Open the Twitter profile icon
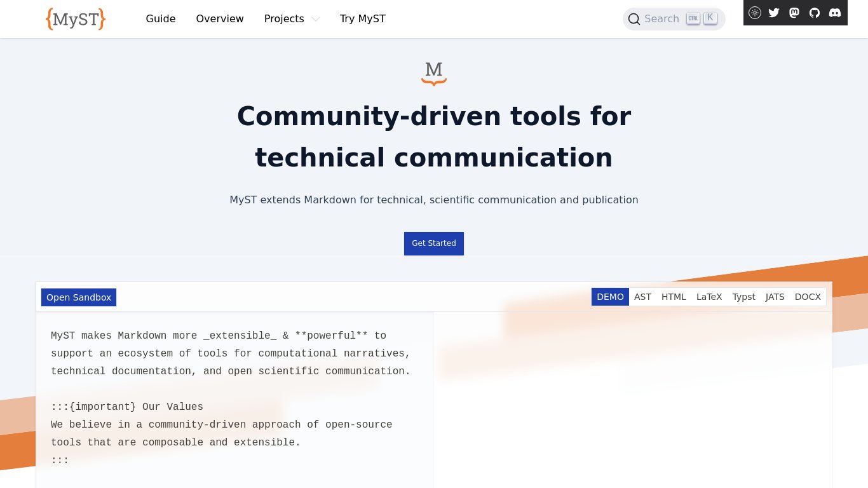868x488 pixels. [774, 13]
